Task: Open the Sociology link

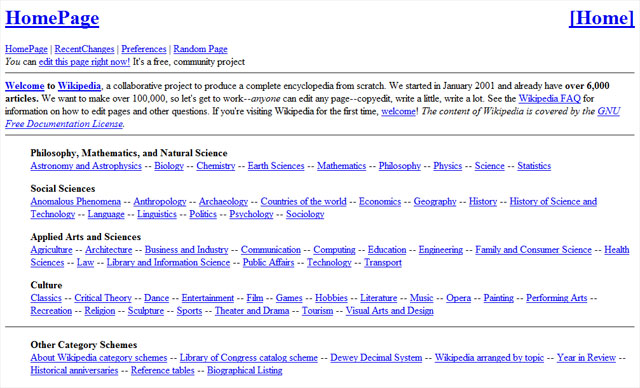Action: tap(305, 214)
